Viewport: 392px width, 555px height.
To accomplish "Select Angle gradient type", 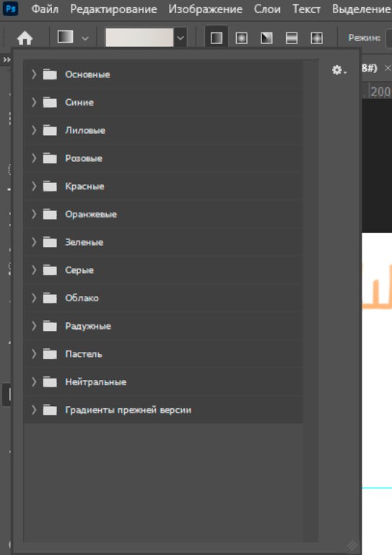I will coord(266,38).
